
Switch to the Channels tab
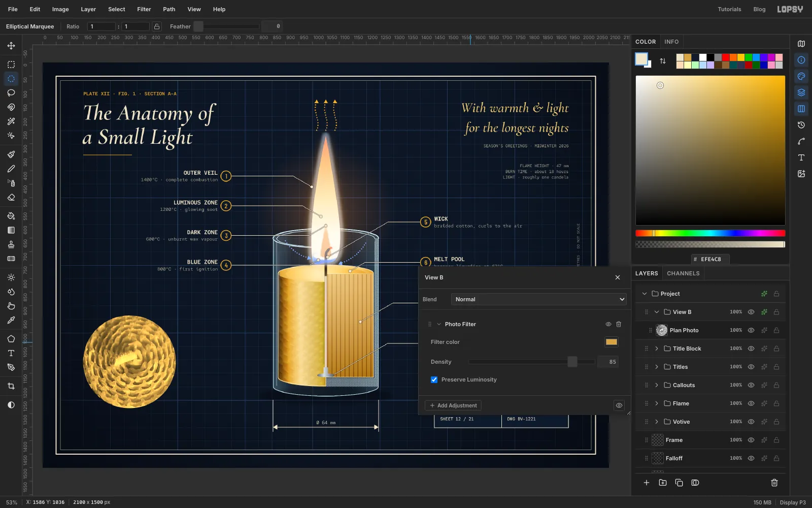(683, 273)
